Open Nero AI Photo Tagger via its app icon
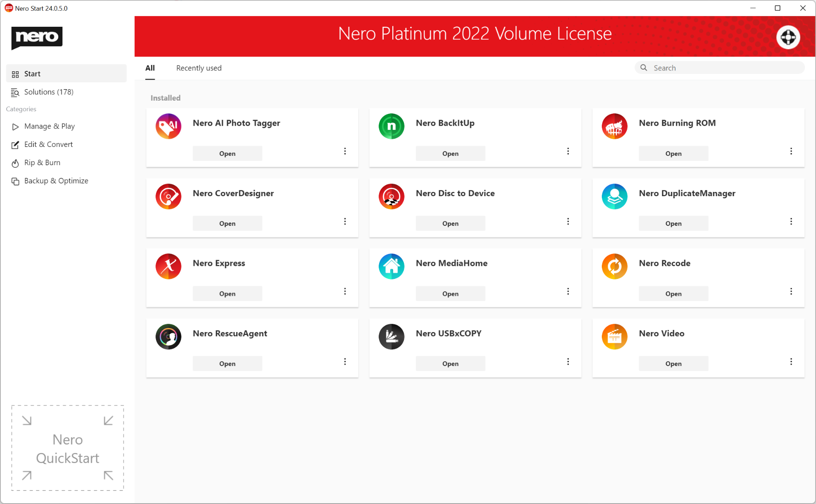This screenshot has width=816, height=504. [168, 126]
